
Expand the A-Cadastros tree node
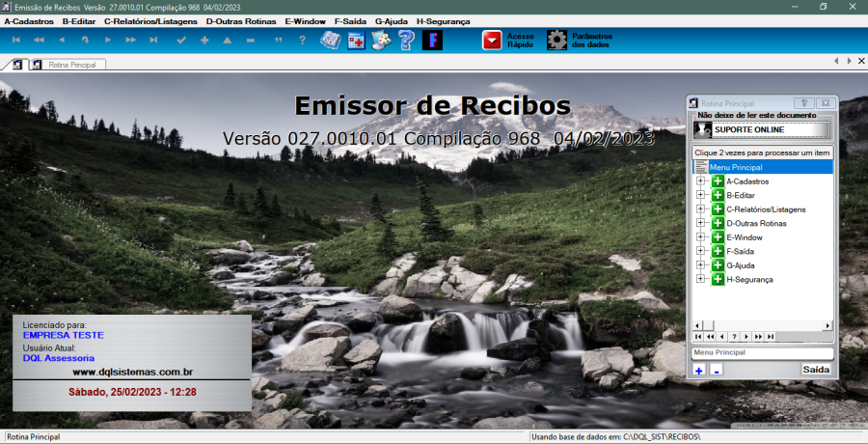point(700,181)
